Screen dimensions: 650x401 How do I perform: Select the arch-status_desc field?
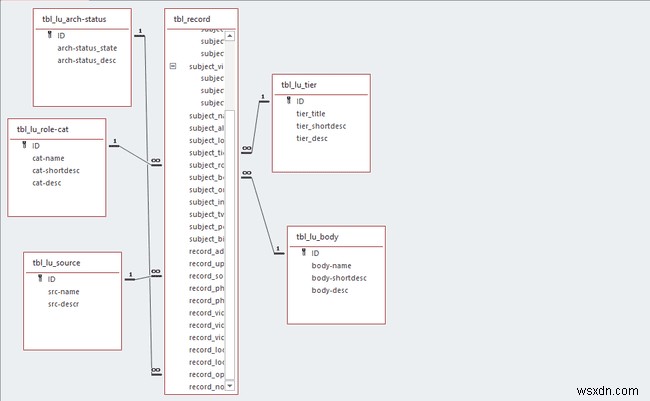pyautogui.click(x=87, y=61)
